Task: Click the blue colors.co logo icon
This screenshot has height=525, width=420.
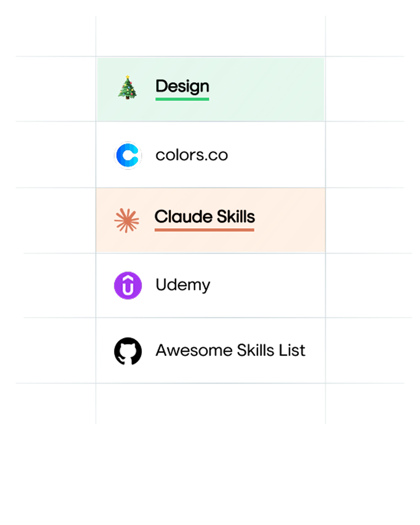Action: pos(128,156)
